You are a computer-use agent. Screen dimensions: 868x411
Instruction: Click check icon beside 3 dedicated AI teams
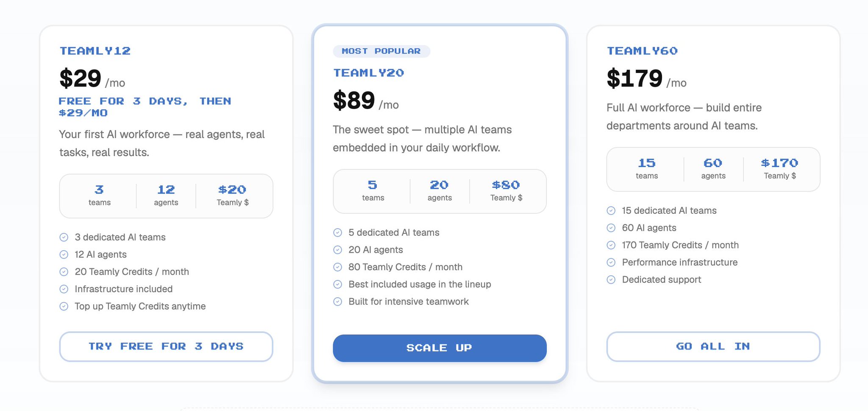coord(64,237)
